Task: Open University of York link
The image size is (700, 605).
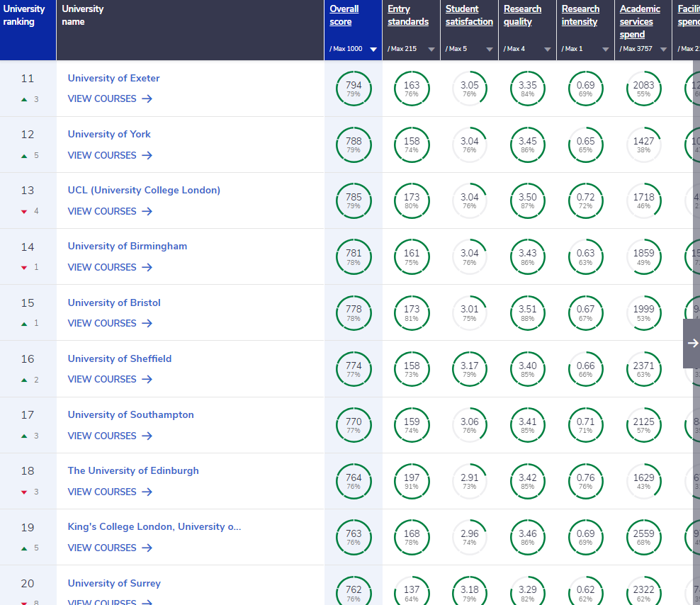Action: (109, 134)
